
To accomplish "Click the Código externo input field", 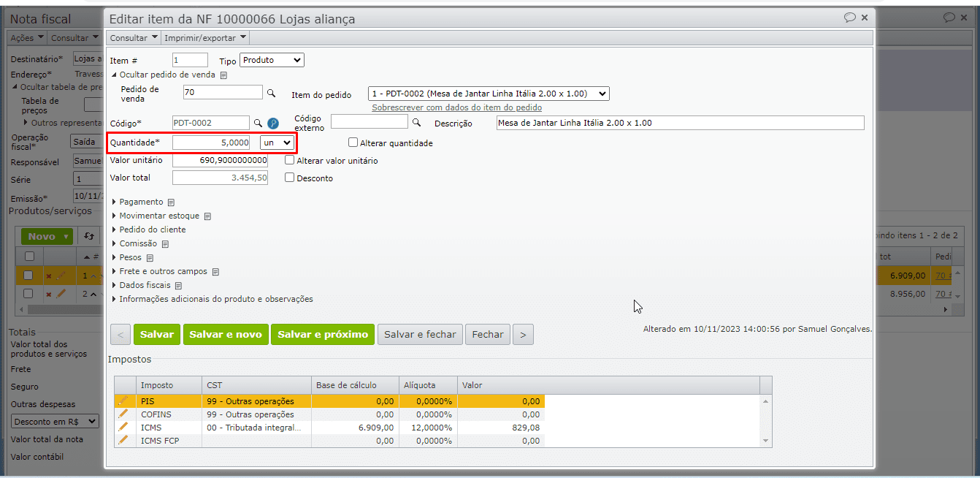I will point(370,121).
